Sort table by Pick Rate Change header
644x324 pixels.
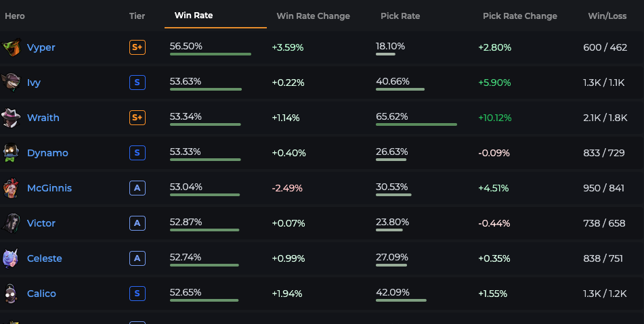pos(519,16)
